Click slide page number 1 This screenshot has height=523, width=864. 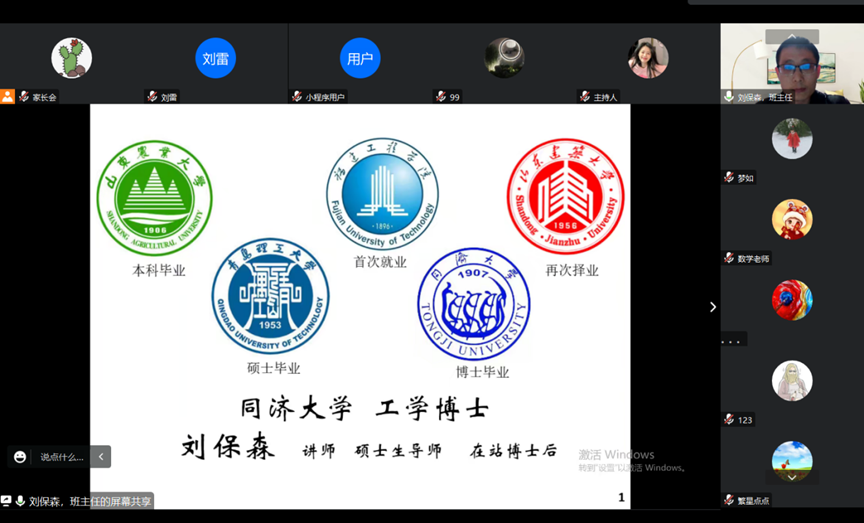622,498
